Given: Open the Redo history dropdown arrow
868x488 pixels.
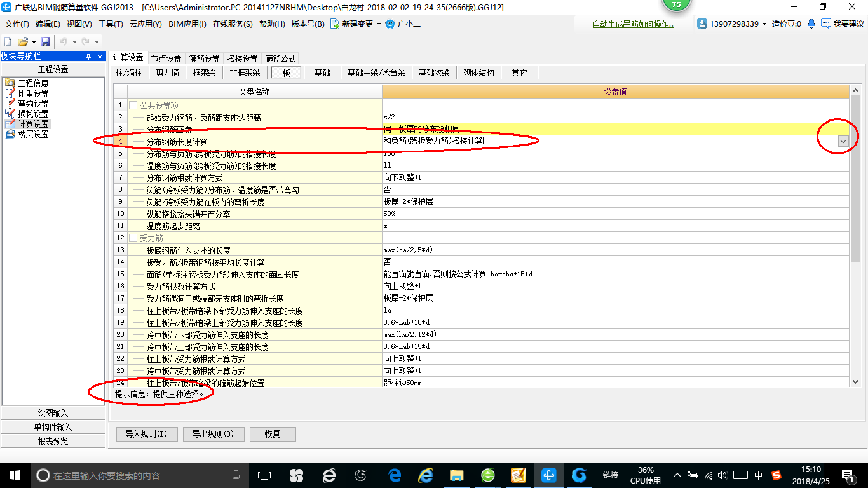Looking at the screenshot, I should (x=97, y=42).
